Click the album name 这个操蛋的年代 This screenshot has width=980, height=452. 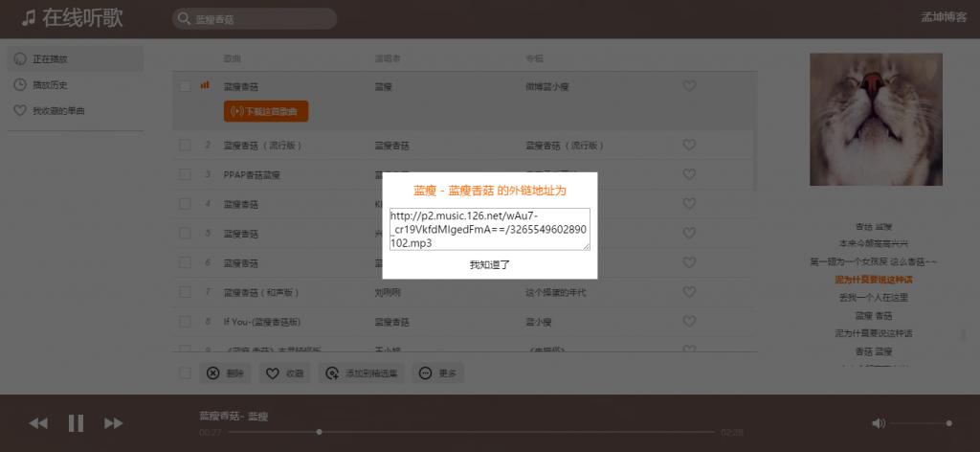click(x=556, y=292)
